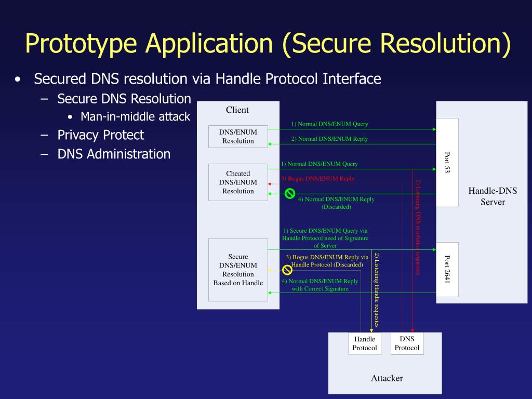Click the Client label

tap(237, 110)
